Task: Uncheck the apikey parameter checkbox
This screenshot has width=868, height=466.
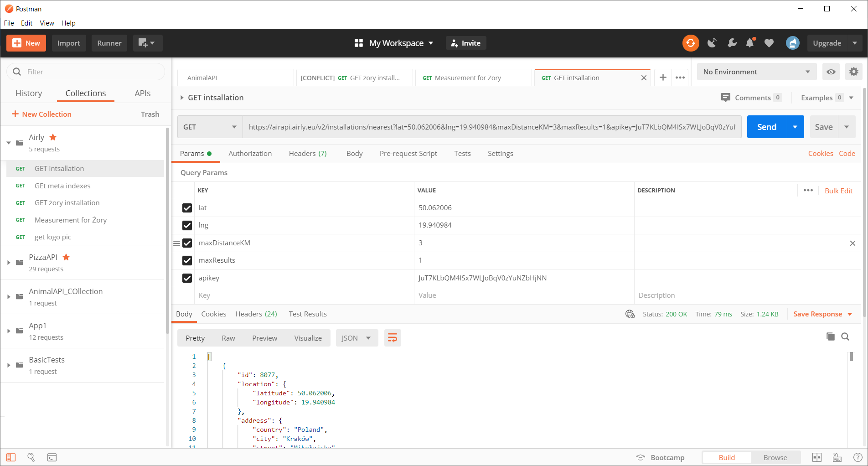Action: [x=187, y=278]
